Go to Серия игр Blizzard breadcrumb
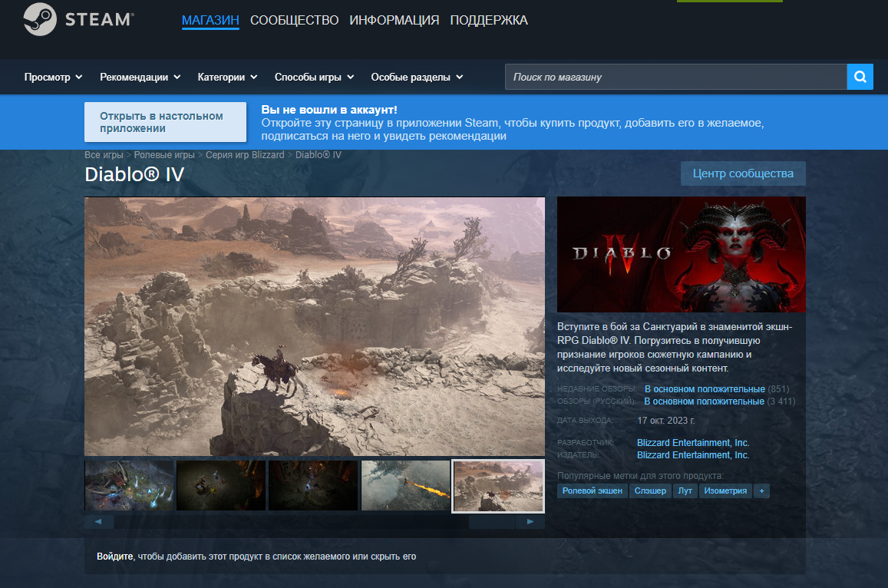 click(245, 154)
